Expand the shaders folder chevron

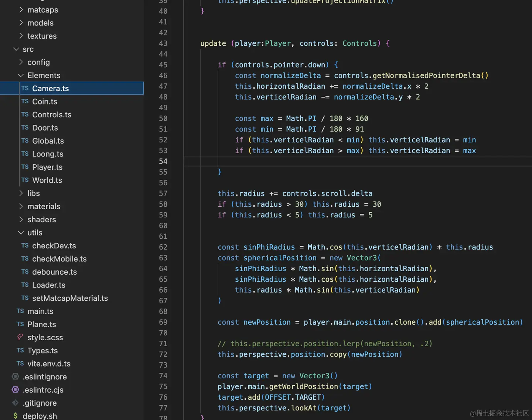click(21, 219)
